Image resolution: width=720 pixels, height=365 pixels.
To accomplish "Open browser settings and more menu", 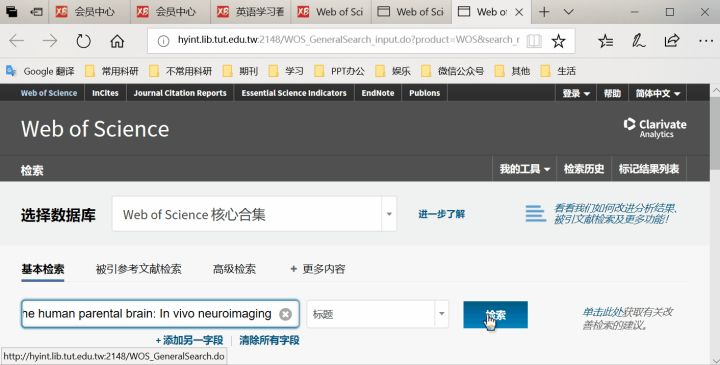I will (x=706, y=41).
